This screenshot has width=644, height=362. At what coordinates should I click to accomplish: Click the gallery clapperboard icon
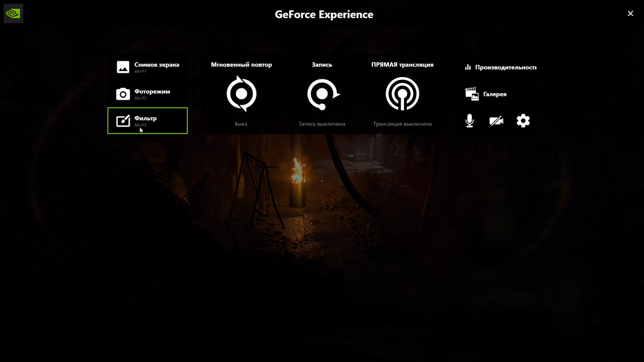tap(472, 94)
